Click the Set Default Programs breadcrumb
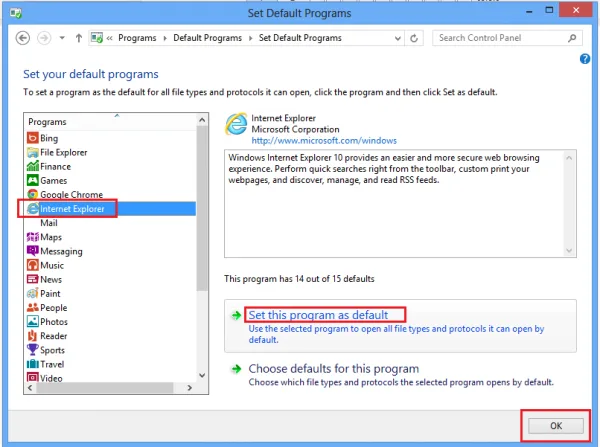 [x=300, y=38]
